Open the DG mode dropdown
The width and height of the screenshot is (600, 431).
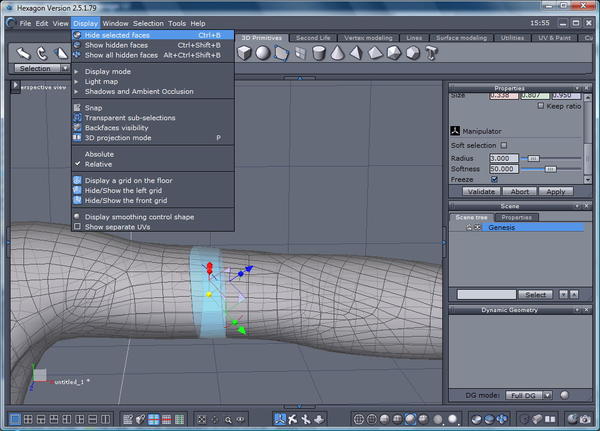pos(528,395)
